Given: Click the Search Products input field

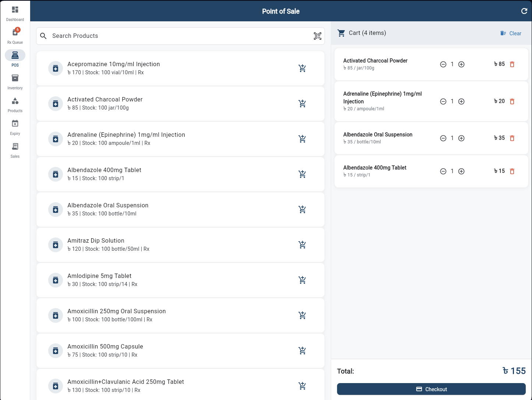Looking at the screenshot, I should click(147, 36).
